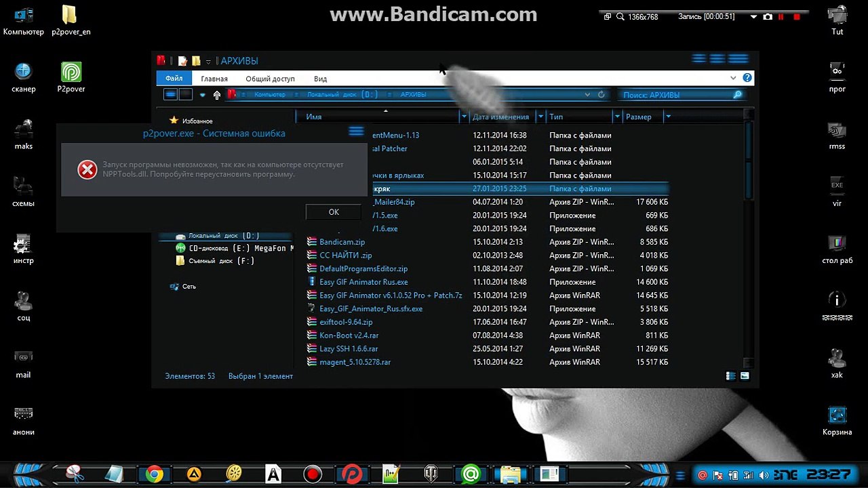Sort files by the Тип column header
This screenshot has height=488, width=868.
[580, 117]
